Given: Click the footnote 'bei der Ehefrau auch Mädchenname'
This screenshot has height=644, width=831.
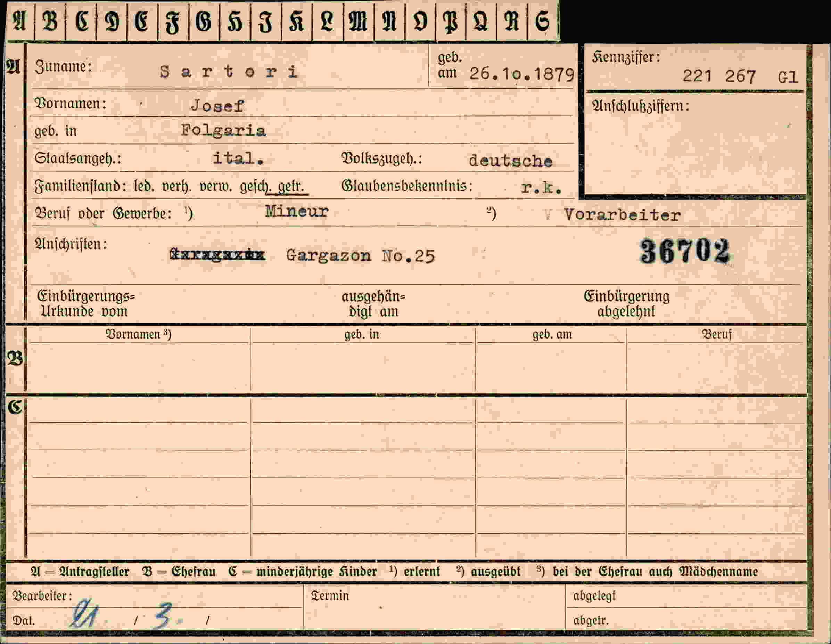Looking at the screenshot, I should click(655, 571).
